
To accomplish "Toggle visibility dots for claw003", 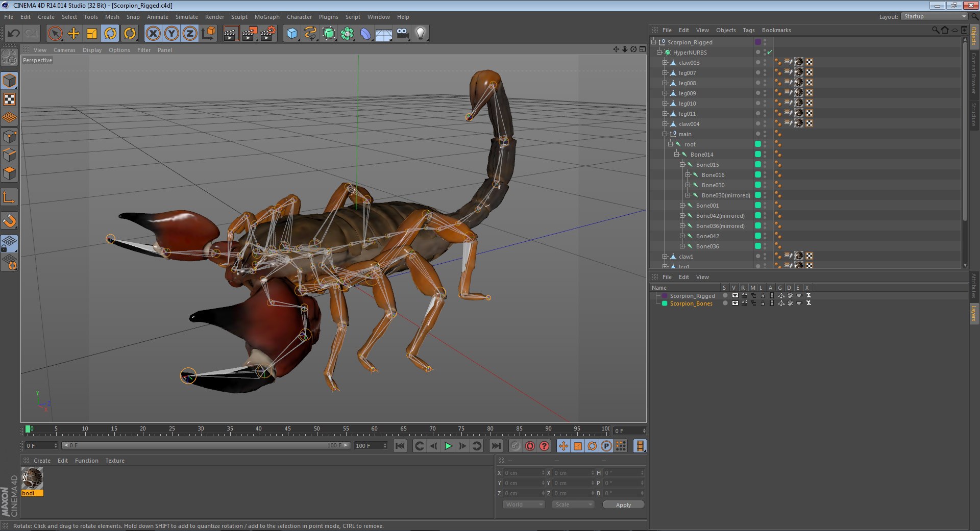I will [x=765, y=63].
